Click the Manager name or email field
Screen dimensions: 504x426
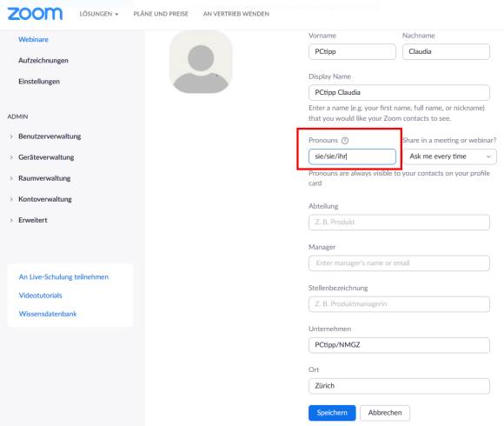(x=399, y=263)
